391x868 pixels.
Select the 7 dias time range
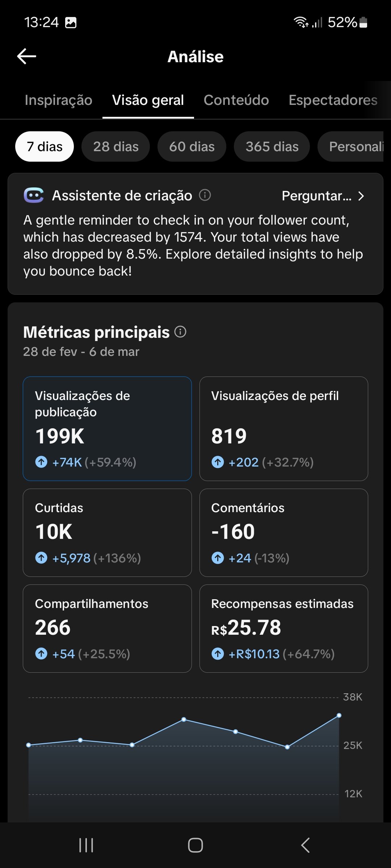[45, 146]
